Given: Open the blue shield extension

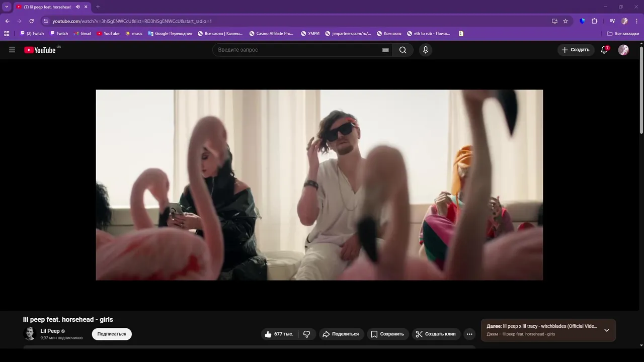Looking at the screenshot, I should 582,21.
